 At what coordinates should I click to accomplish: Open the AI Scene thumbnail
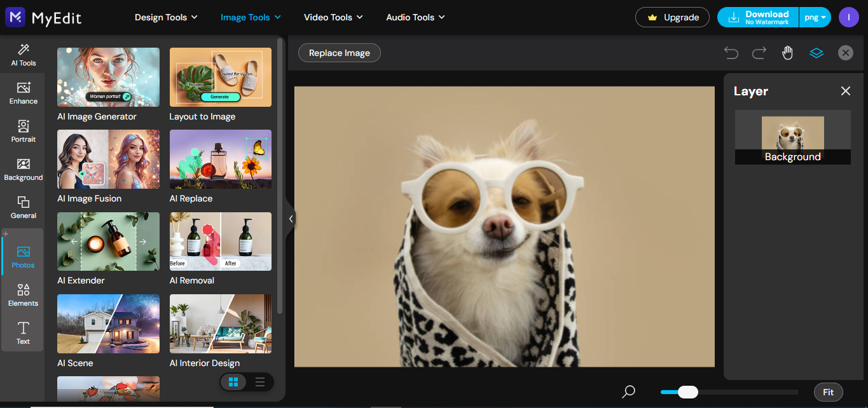coord(108,323)
